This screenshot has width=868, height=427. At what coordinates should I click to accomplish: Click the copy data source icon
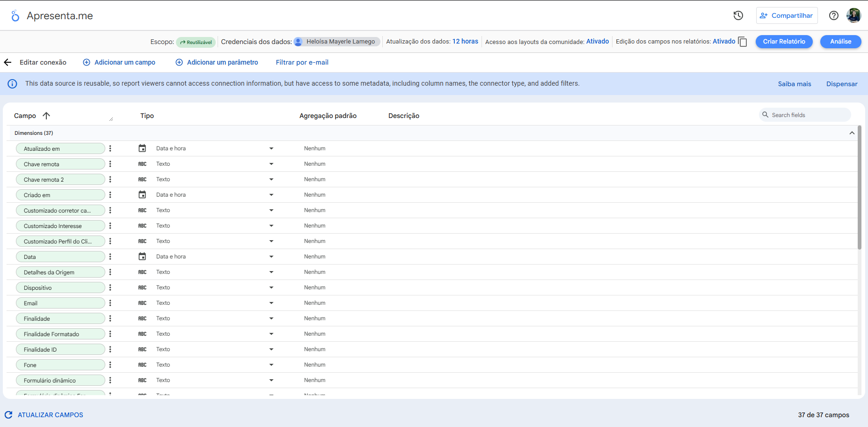point(743,42)
